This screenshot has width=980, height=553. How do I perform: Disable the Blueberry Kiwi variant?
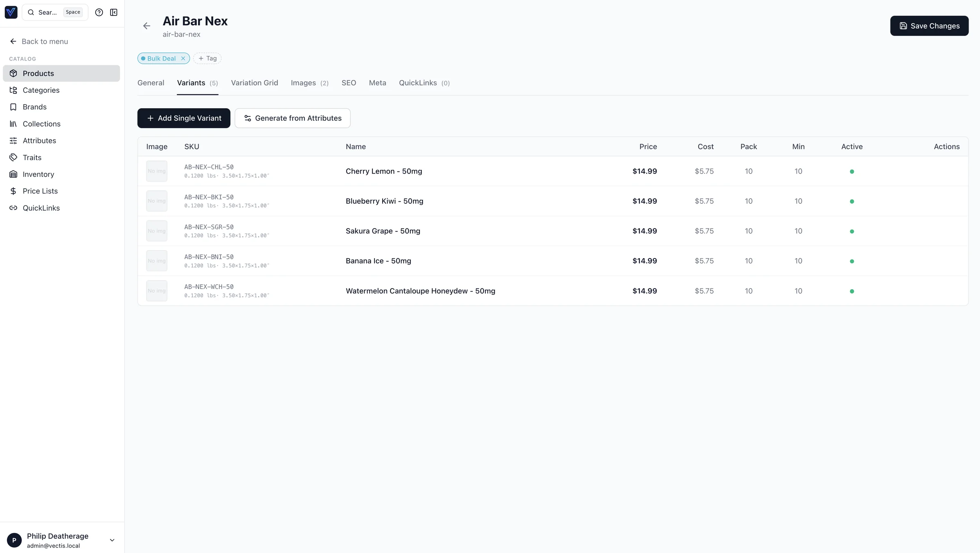852,201
